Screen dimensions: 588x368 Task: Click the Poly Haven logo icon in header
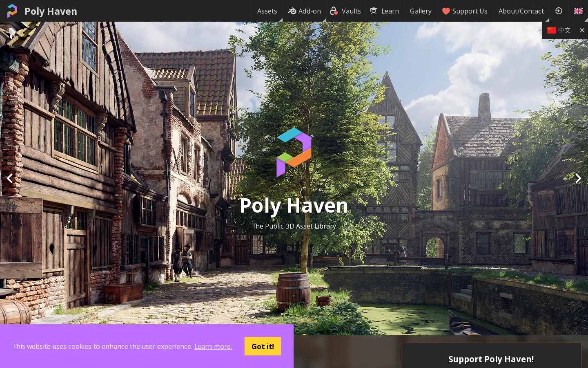12,11
